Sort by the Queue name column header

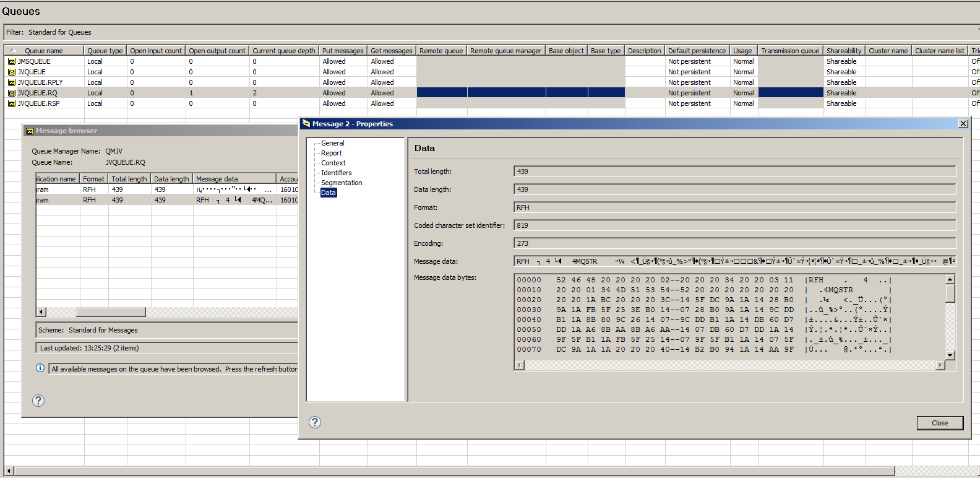tap(43, 51)
